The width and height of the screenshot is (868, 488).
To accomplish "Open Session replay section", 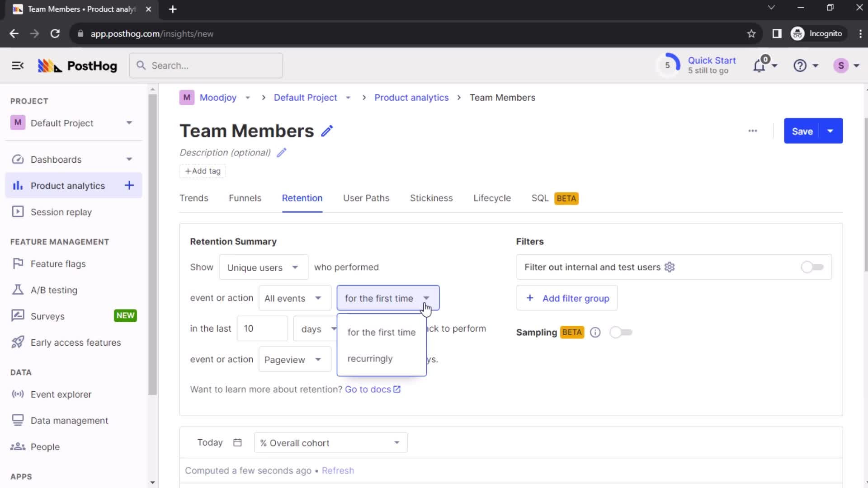I will tap(62, 212).
